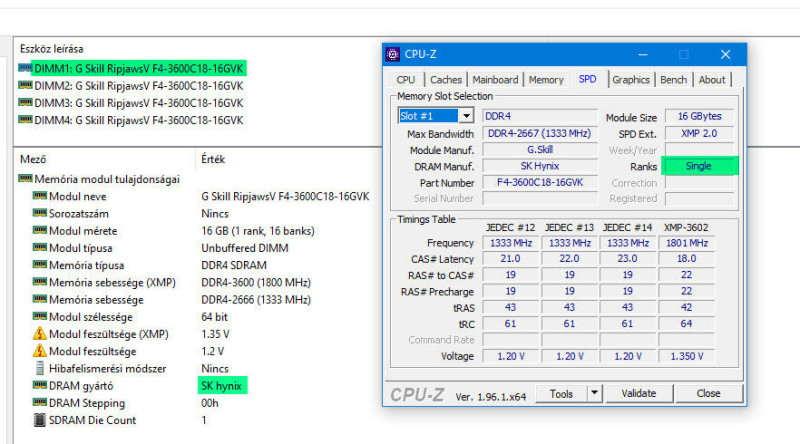Click the icon beside Hibafelismerési módszer
The image size is (800, 444).
coord(39,368)
